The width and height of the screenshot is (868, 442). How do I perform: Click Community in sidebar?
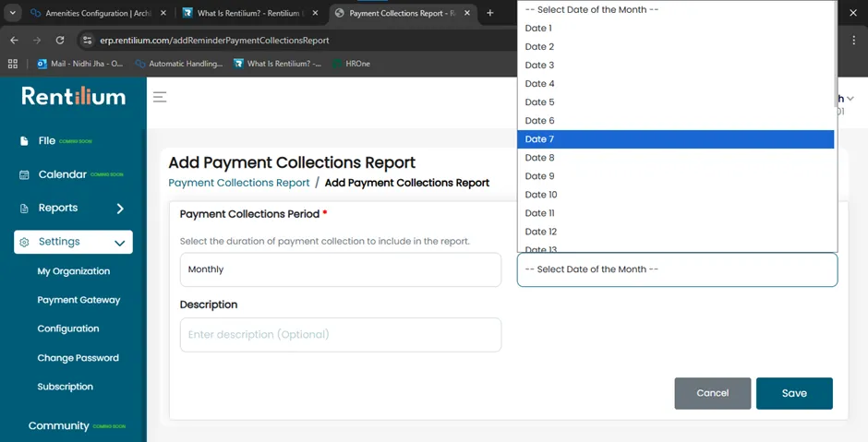pos(59,426)
